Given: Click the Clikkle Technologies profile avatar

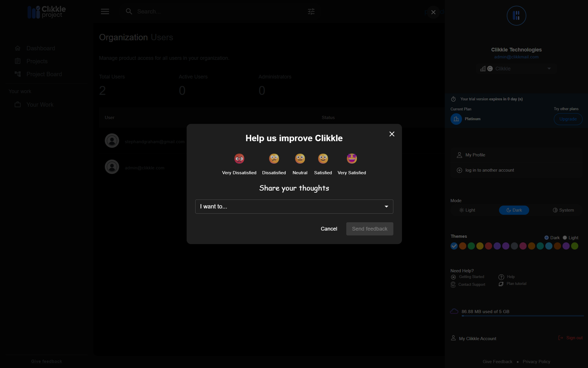Looking at the screenshot, I should [516, 16].
